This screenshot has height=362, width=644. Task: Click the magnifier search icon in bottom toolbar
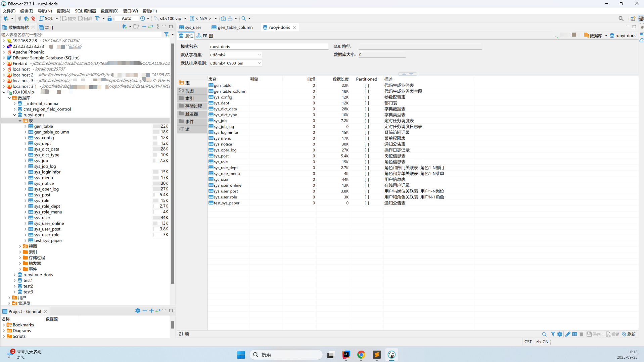point(544,334)
